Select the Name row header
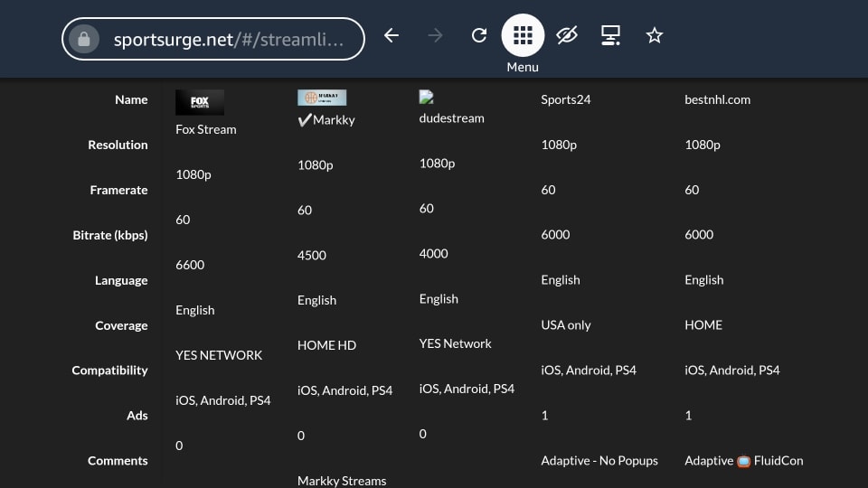The image size is (868, 488). [x=131, y=99]
